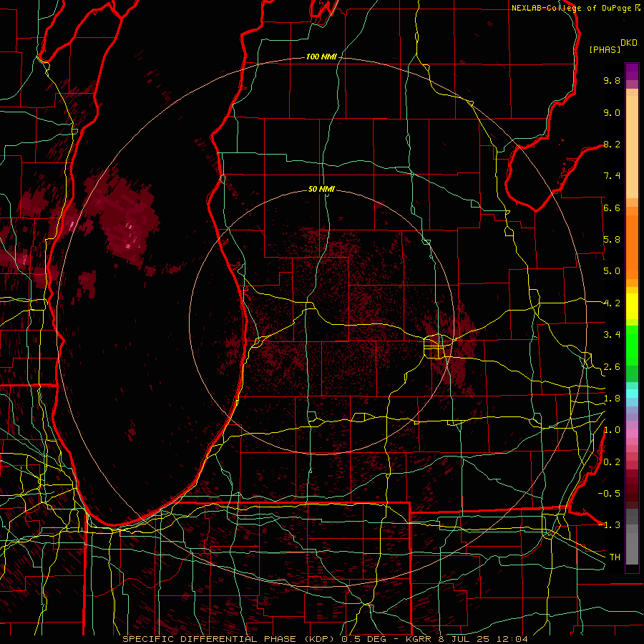Click the SPECIFIC DIFFERENTIAL PHASE (KDP) title
644x644 pixels.
tap(228, 639)
